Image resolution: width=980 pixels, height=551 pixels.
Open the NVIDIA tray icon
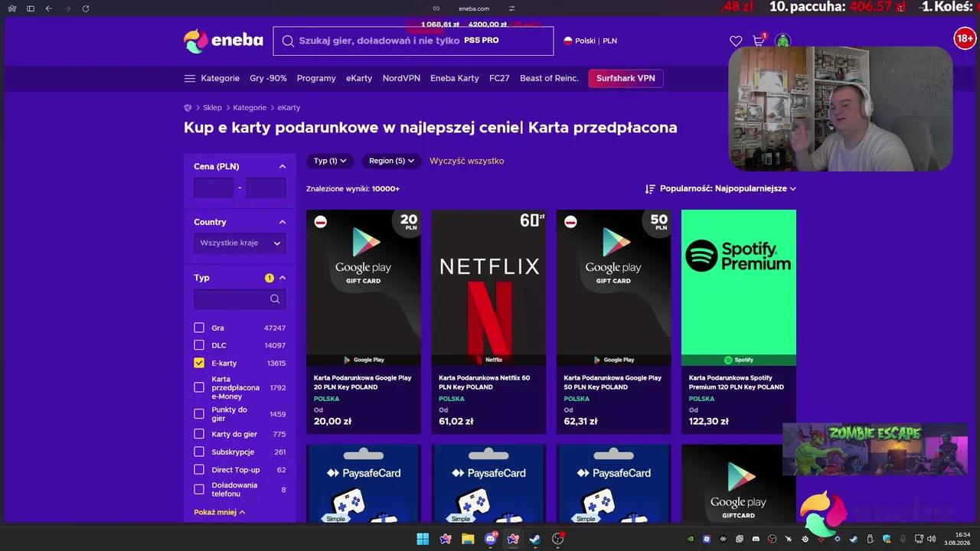pyautogui.click(x=691, y=539)
